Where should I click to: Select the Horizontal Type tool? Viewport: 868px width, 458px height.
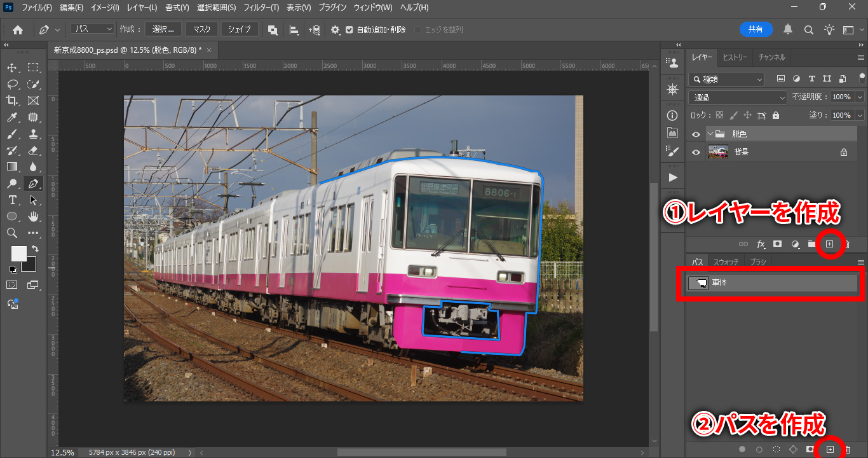12,200
